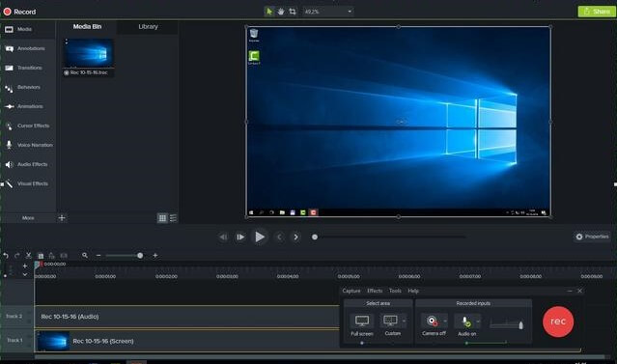The height and width of the screenshot is (364, 617).
Task: Step forward one frame
Action: coord(240,237)
